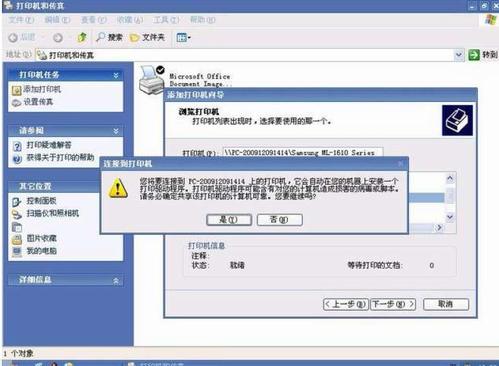
Task: Expand the 详细信息 panel
Action: (x=116, y=281)
